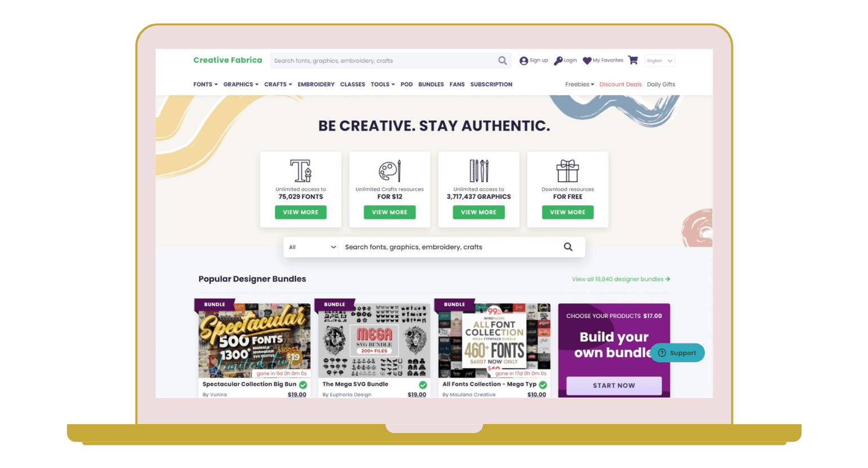Click the Support chat button
Image resolution: width=868 pixels, height=468 pixels.
click(677, 353)
